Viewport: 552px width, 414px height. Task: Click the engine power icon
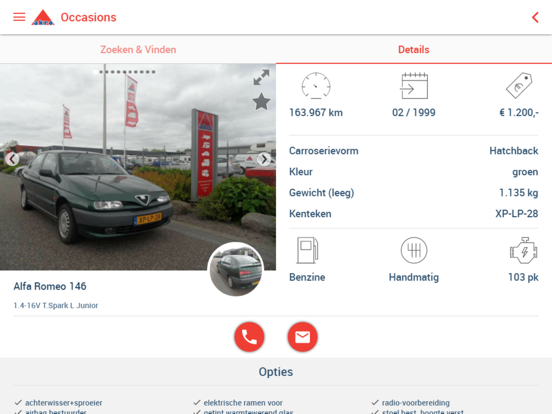coord(523,250)
